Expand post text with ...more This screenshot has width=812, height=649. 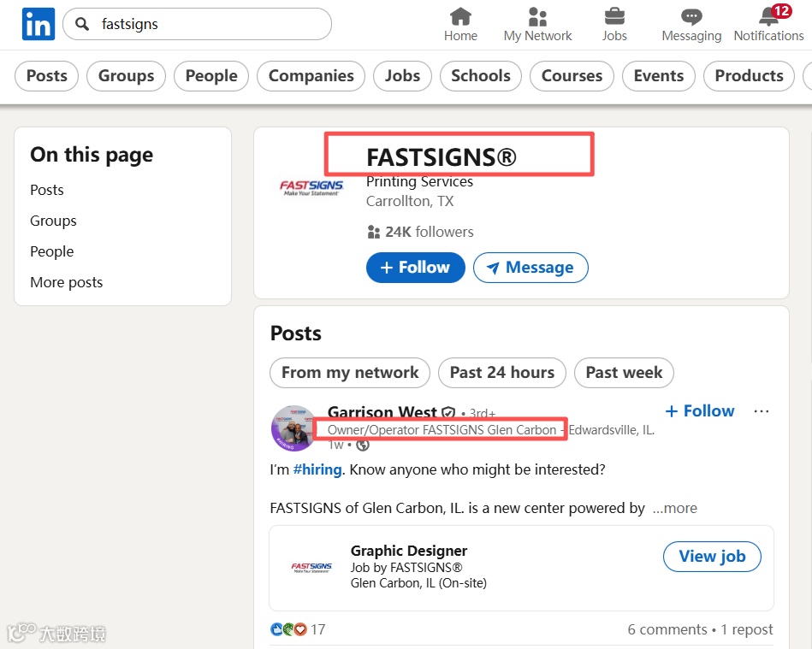(x=675, y=508)
